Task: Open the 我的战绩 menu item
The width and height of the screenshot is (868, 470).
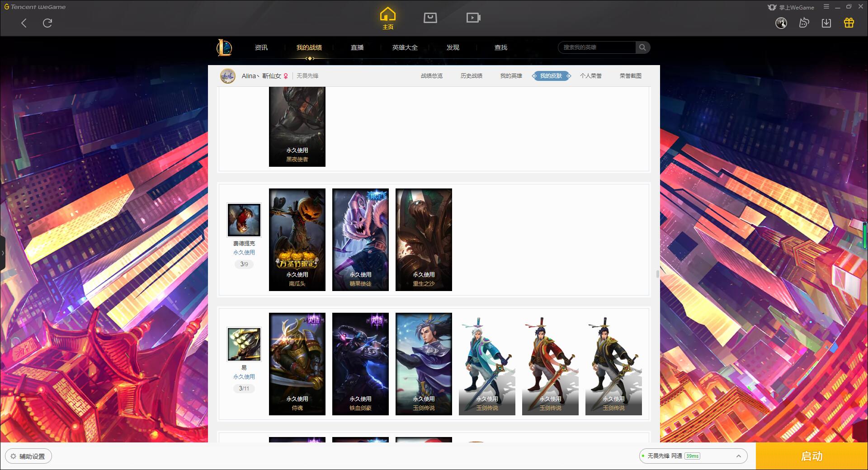Action: tap(309, 47)
